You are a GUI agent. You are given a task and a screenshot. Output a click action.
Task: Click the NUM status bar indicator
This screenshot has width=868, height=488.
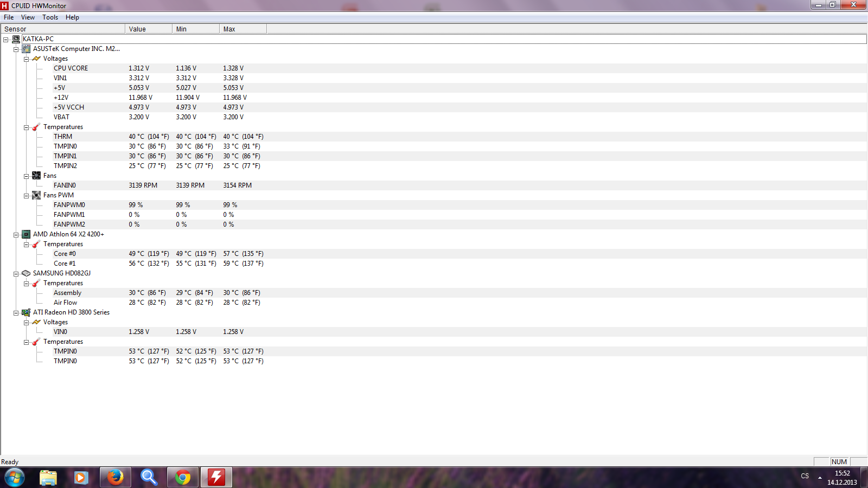(x=839, y=462)
